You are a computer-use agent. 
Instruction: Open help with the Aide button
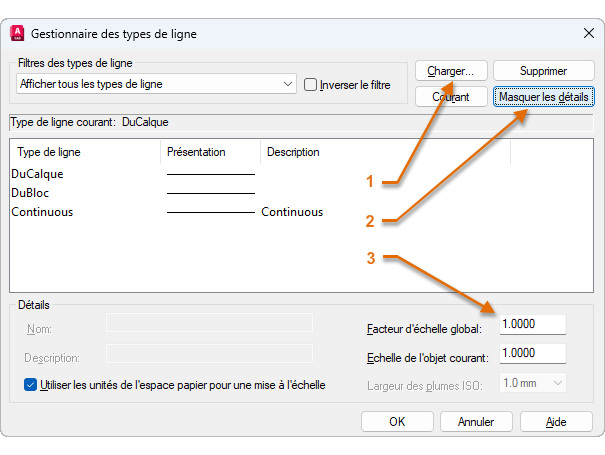[556, 422]
